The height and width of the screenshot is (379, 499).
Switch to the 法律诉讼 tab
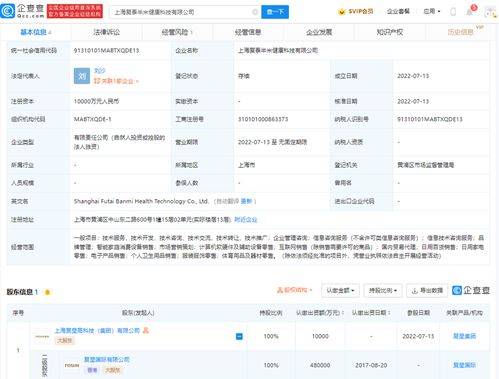click(107, 32)
